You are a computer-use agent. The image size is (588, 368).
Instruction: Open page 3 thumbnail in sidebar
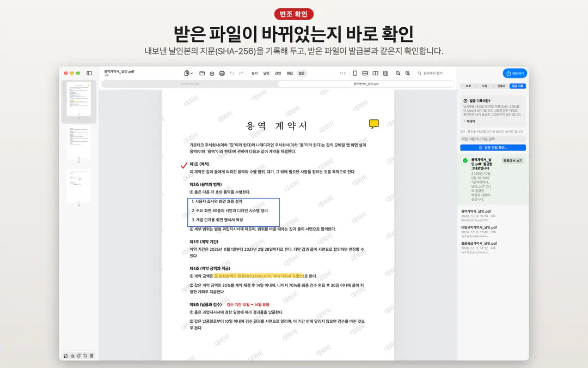click(79, 185)
